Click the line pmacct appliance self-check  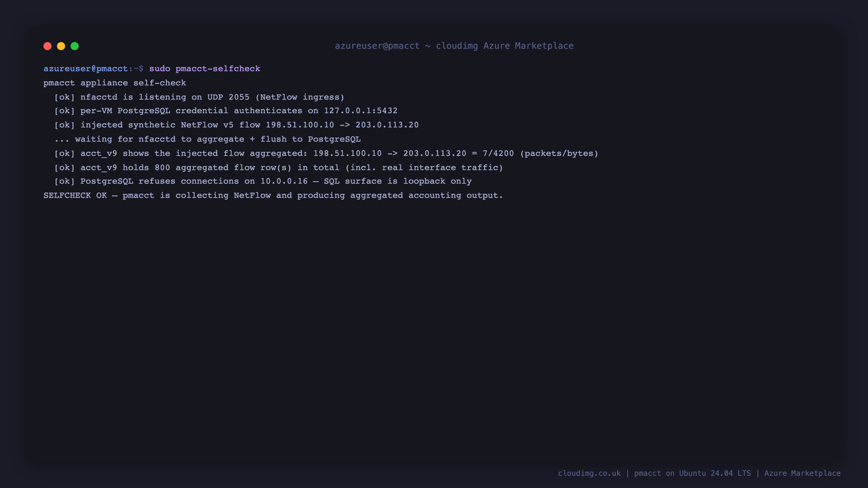pyautogui.click(x=115, y=83)
